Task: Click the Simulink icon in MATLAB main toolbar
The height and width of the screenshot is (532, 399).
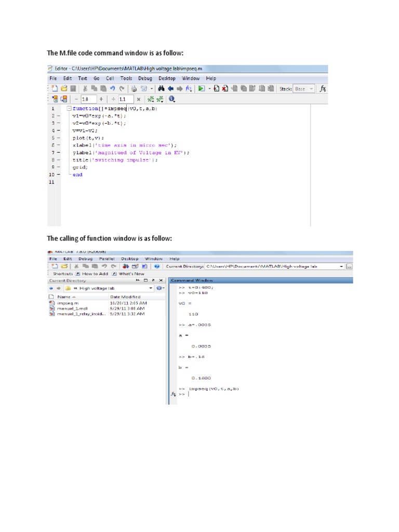Action: click(x=126, y=267)
